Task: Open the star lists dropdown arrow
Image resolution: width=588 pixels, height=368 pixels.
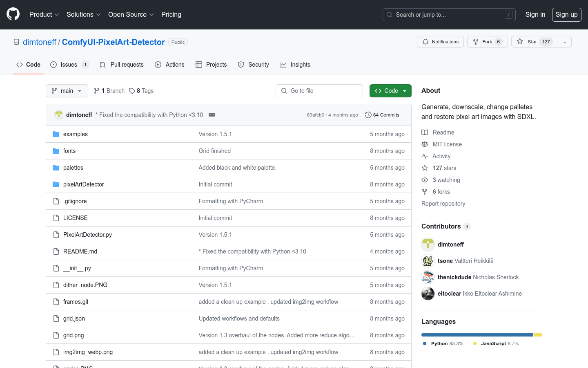Action: (x=565, y=42)
